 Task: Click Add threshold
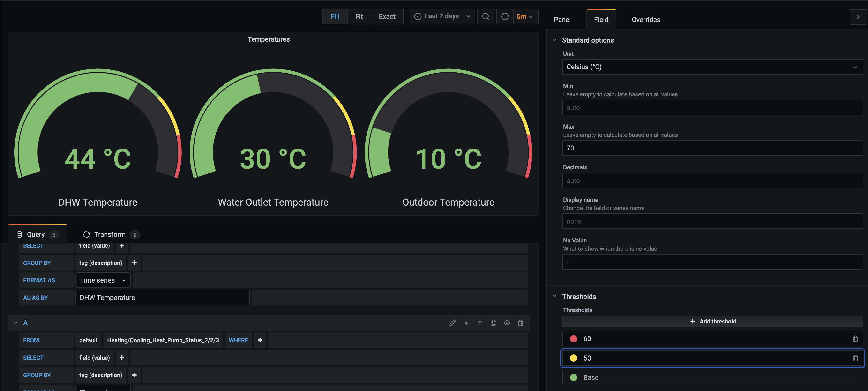click(712, 321)
